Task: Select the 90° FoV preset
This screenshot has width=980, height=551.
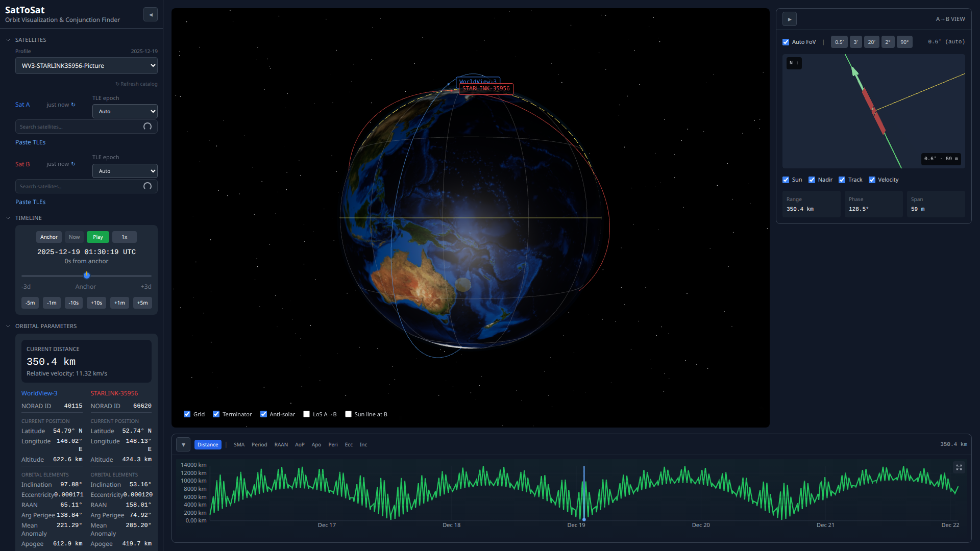Action: click(x=904, y=42)
